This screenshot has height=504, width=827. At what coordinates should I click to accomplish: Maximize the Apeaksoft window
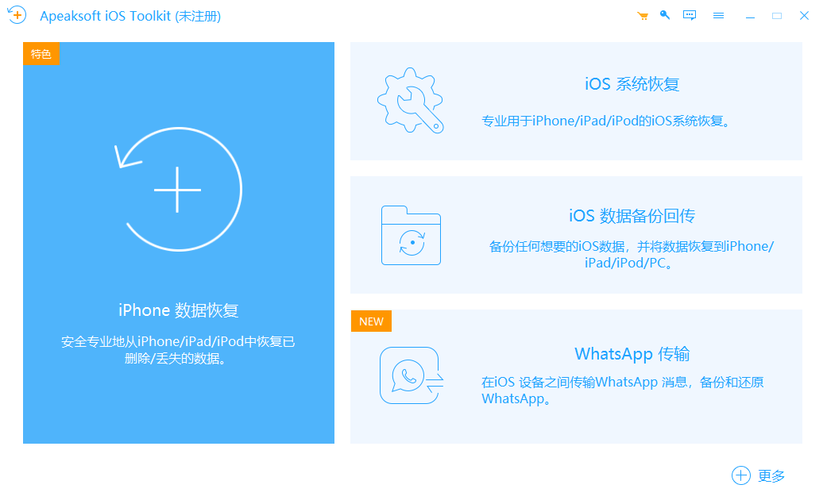point(777,16)
